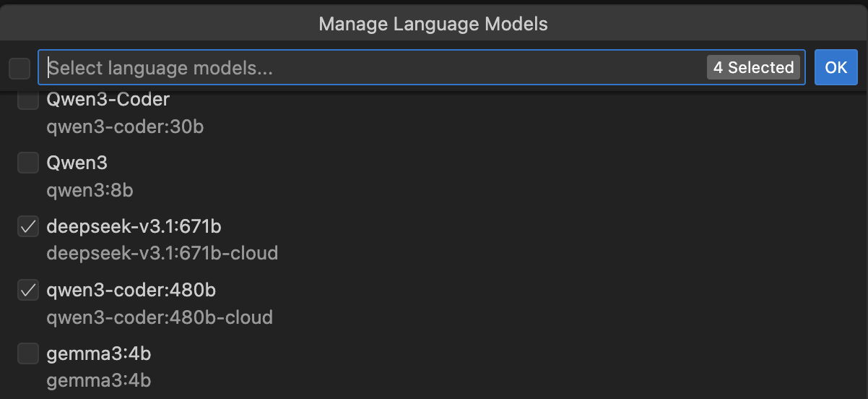Viewport: 868px width, 399px height.
Task: Check the gemma3:4b model checkbox
Action: (x=28, y=353)
